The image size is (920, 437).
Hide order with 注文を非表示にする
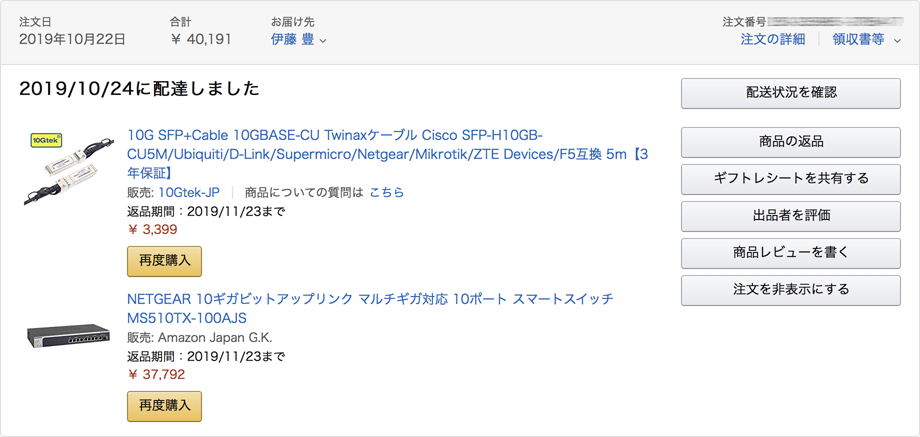pos(791,290)
